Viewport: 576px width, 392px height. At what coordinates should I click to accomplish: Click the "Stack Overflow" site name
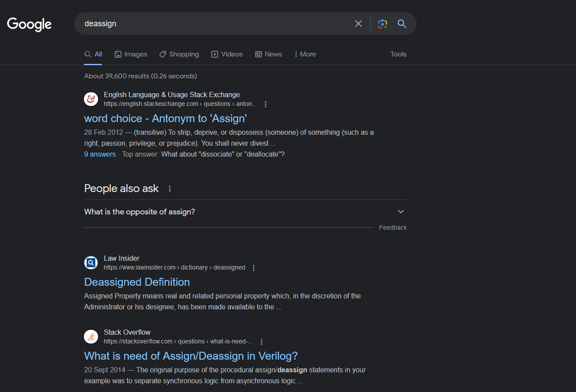pos(127,332)
